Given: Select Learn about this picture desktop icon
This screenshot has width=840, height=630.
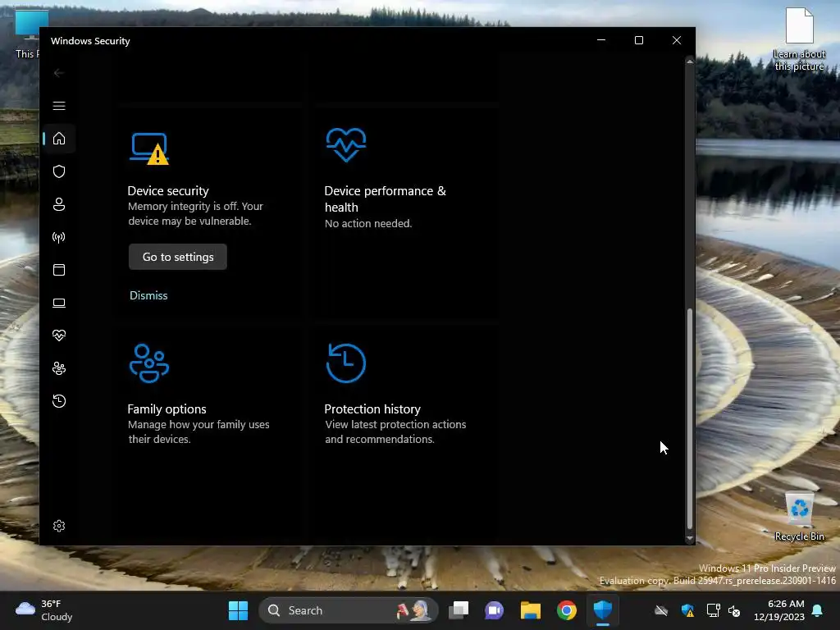Looking at the screenshot, I should [799, 39].
